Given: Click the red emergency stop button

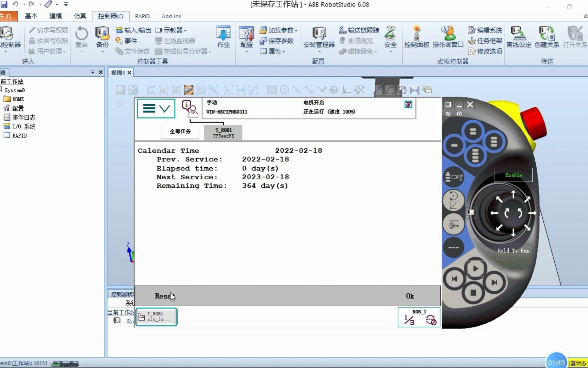Looking at the screenshot, I should 534,123.
